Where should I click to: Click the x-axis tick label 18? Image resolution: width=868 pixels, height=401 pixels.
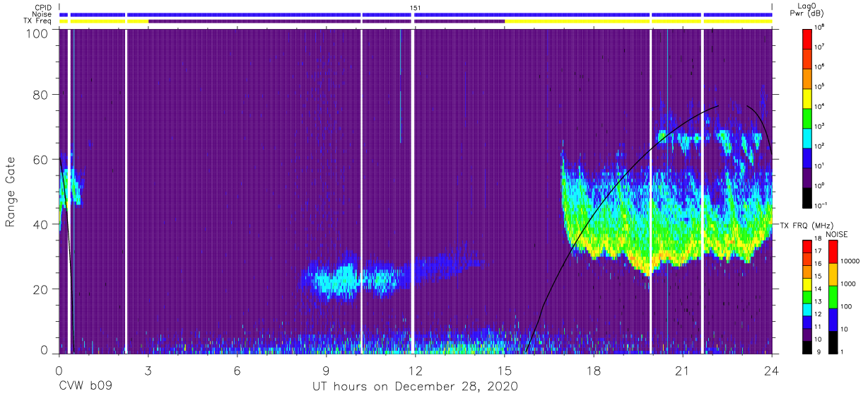[593, 371]
